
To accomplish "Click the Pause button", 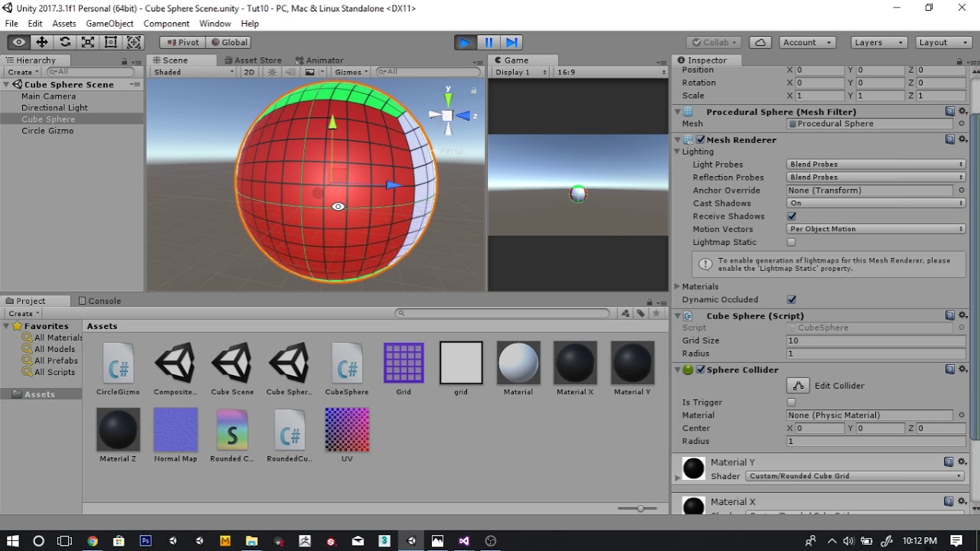I will [x=488, y=43].
